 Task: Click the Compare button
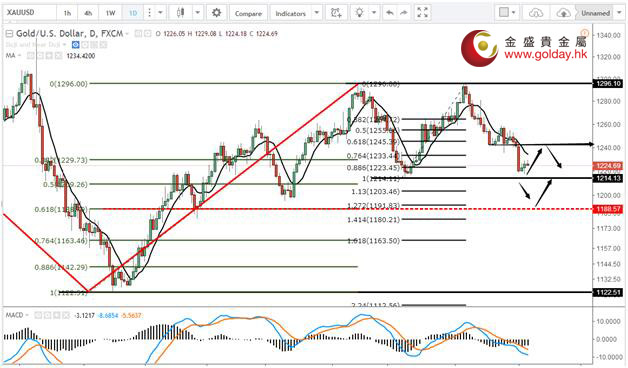pyautogui.click(x=248, y=13)
